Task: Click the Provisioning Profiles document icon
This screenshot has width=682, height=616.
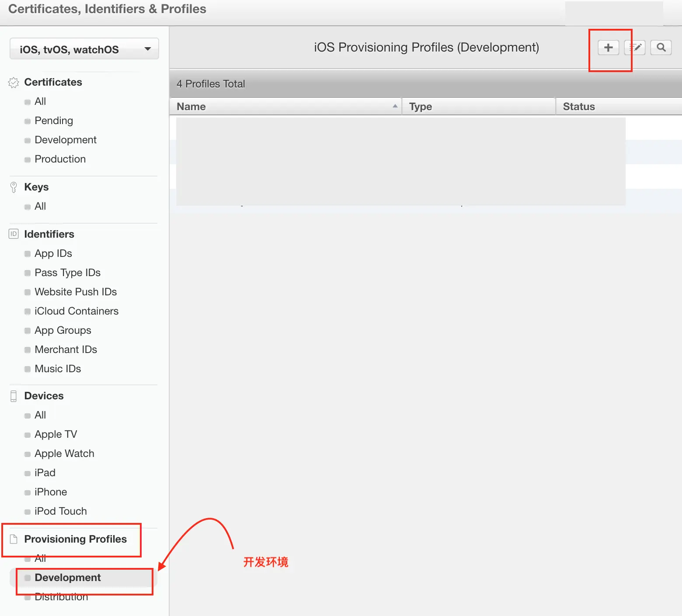Action: point(14,539)
